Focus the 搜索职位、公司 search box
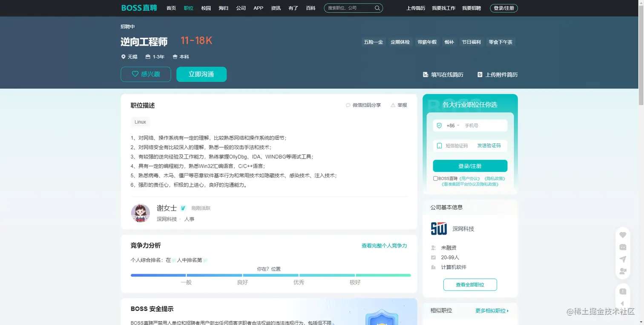The width and height of the screenshot is (644, 325). (349, 8)
